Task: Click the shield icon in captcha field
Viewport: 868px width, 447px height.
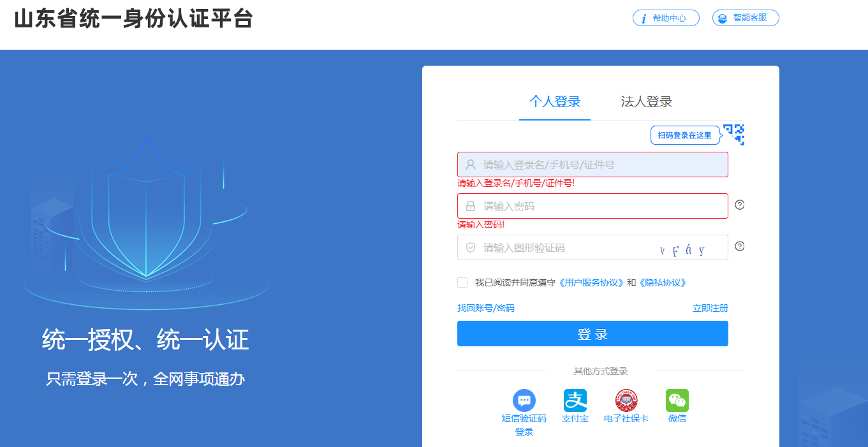Action: [x=471, y=247]
